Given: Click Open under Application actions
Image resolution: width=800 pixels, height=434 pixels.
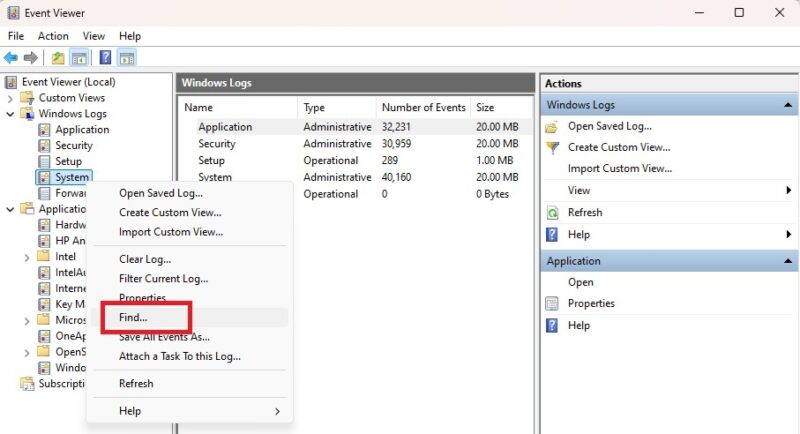Looking at the screenshot, I should click(x=581, y=283).
